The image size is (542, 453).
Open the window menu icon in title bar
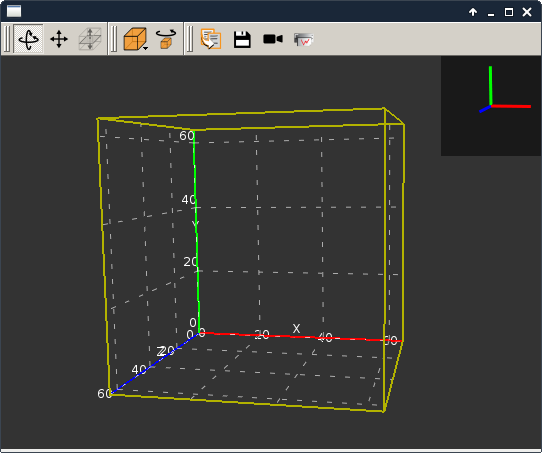pos(14,11)
